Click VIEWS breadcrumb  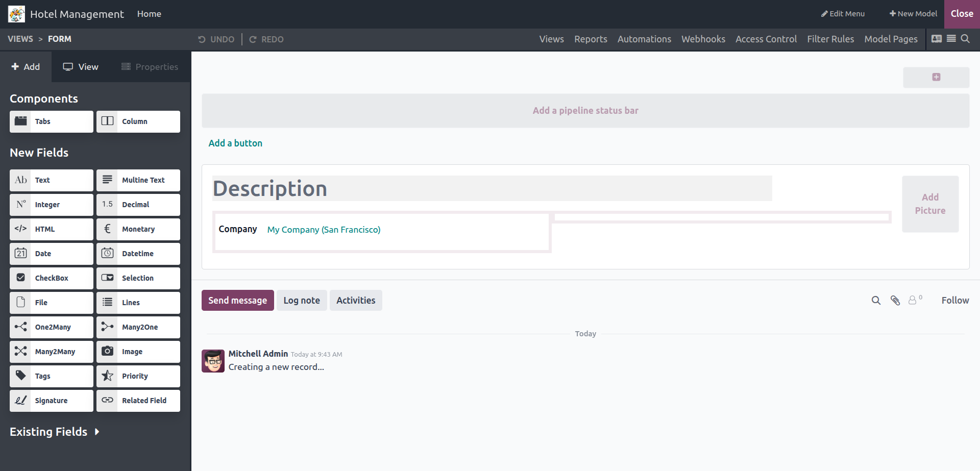pos(20,39)
